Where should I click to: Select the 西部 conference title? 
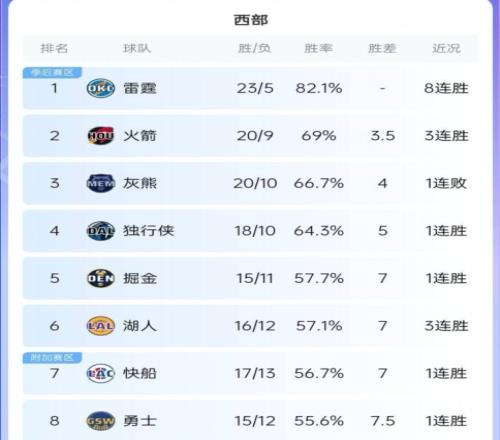(x=251, y=20)
